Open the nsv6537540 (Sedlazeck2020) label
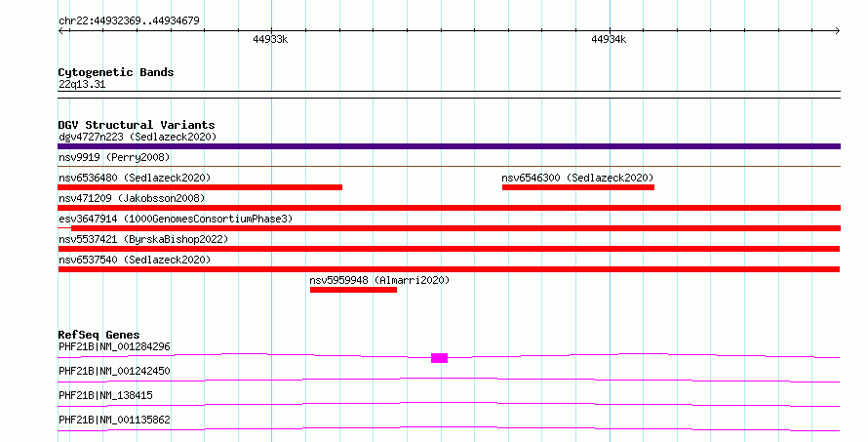 [x=135, y=260]
